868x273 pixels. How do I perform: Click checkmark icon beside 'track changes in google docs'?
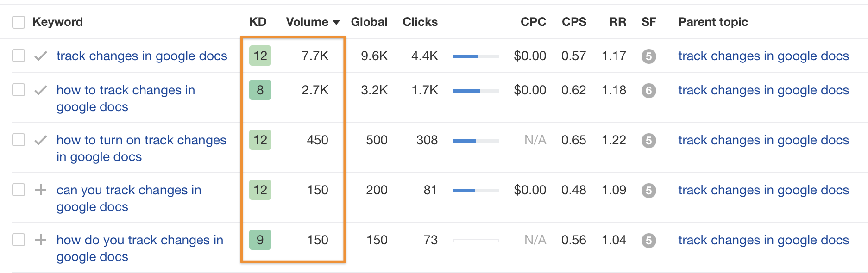click(41, 56)
